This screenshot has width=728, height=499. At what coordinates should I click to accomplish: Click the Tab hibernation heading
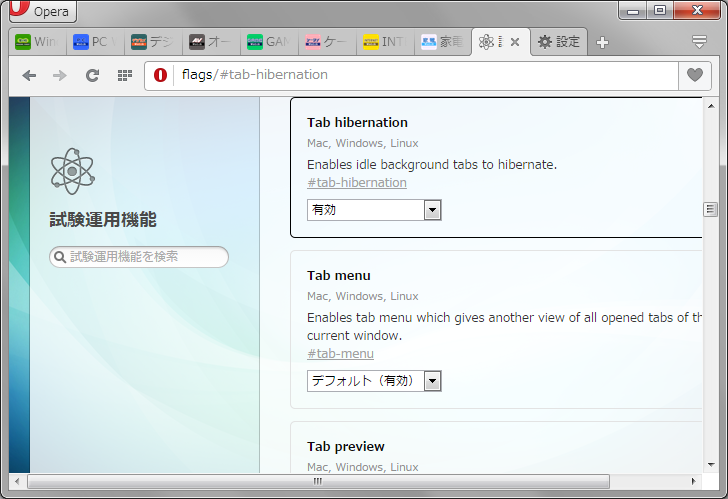[357, 123]
